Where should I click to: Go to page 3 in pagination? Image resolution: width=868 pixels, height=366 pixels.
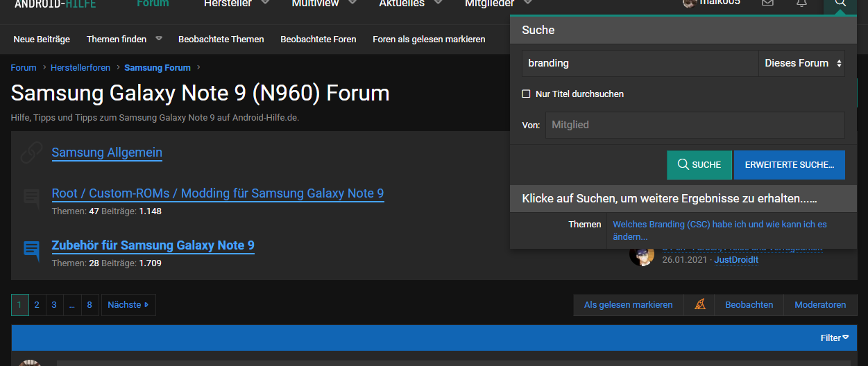tap(55, 305)
